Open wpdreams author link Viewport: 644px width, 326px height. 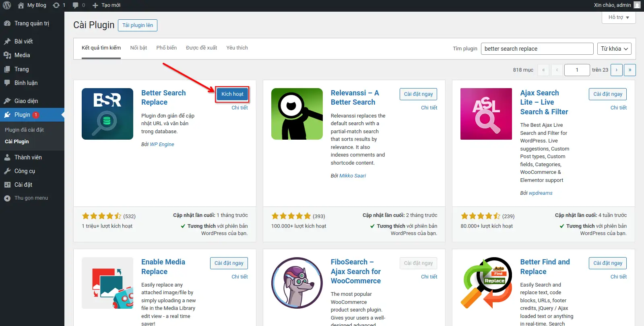click(541, 193)
